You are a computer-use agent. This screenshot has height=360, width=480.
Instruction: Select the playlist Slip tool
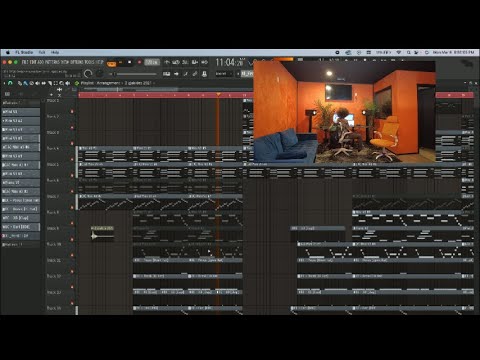click(43, 83)
